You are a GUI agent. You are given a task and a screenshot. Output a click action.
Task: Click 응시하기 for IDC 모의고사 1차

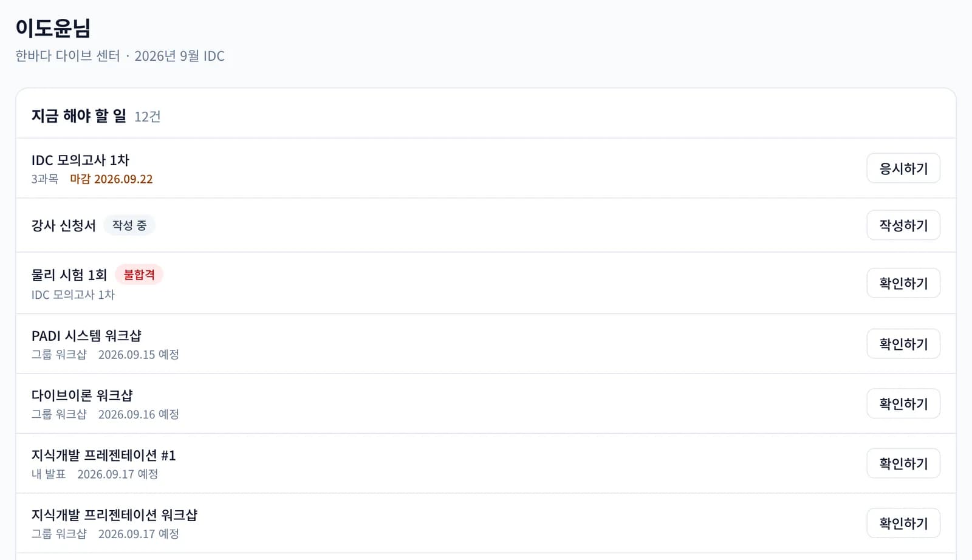tap(903, 168)
